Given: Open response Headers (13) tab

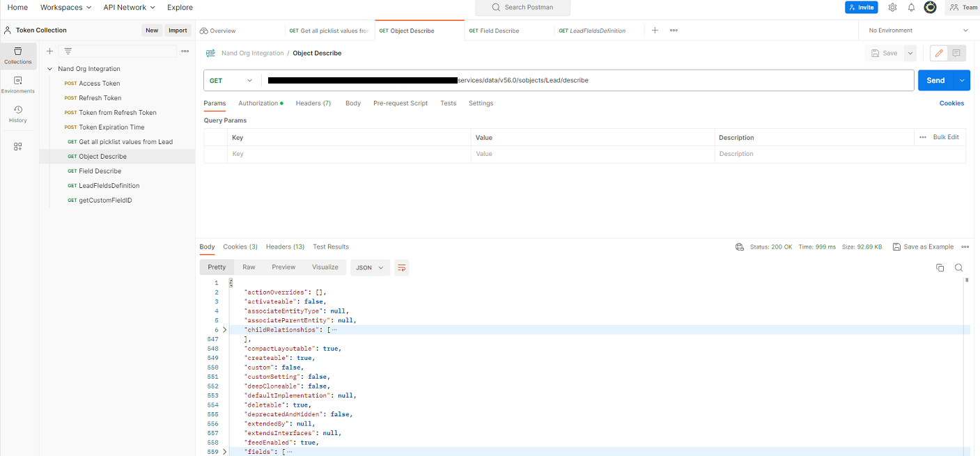Looking at the screenshot, I should pos(285,246).
